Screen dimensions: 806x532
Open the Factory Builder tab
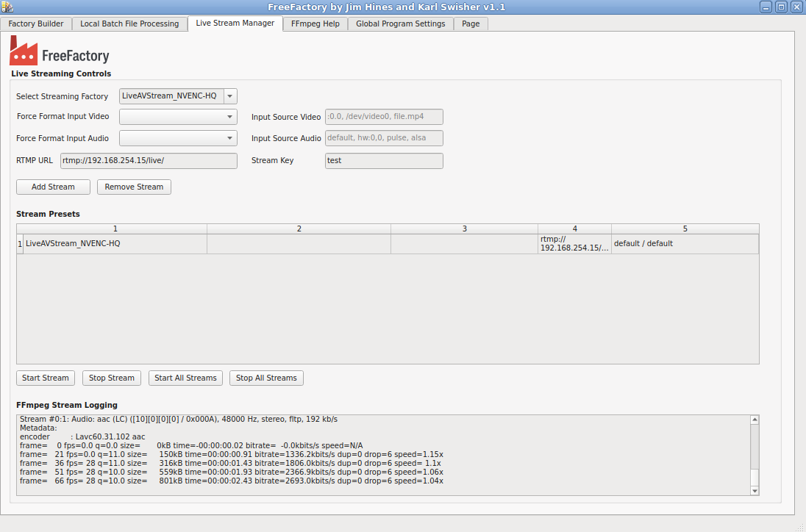click(36, 24)
